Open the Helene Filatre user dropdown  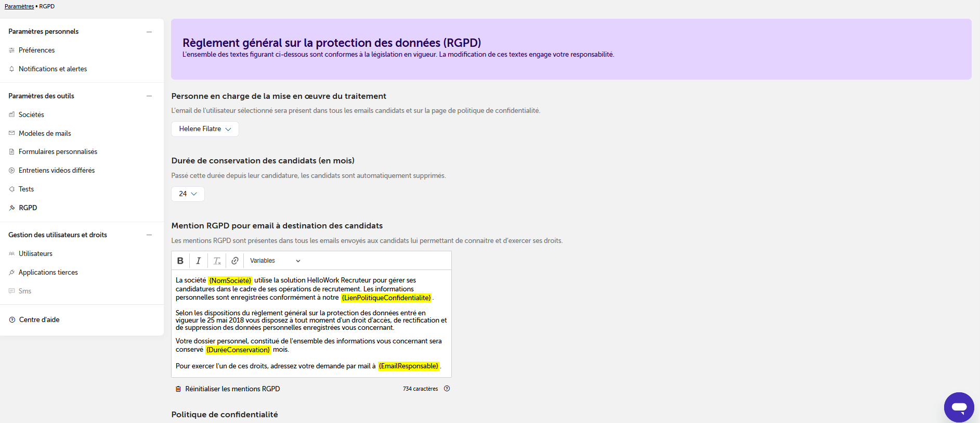[x=205, y=129]
